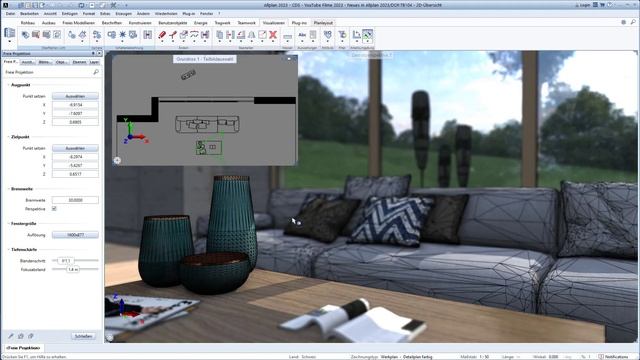Open the Auflösung resolution dropdown

pos(75,235)
